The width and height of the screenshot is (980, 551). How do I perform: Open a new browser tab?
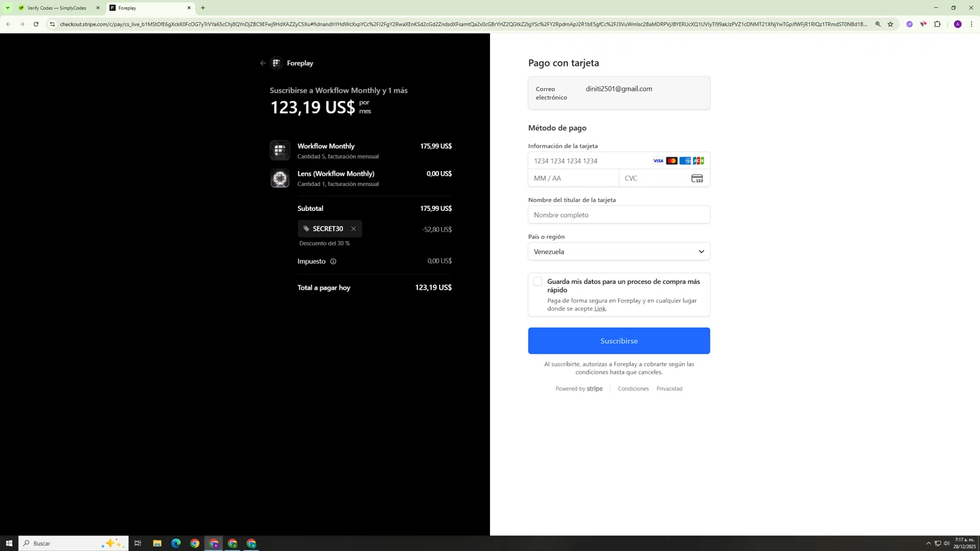203,8
